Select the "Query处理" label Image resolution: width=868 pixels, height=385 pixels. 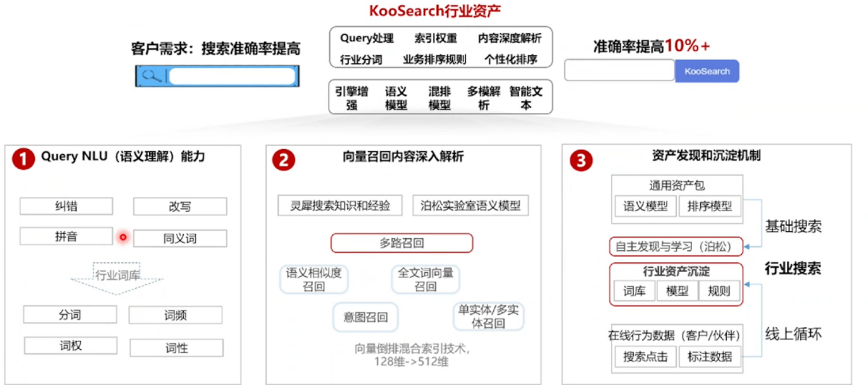coord(366,39)
